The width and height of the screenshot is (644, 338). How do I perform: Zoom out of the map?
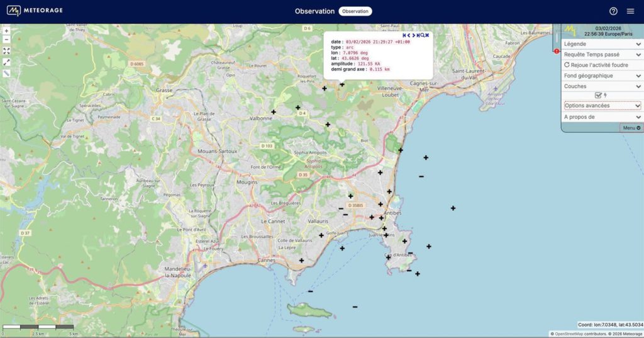click(x=6, y=39)
